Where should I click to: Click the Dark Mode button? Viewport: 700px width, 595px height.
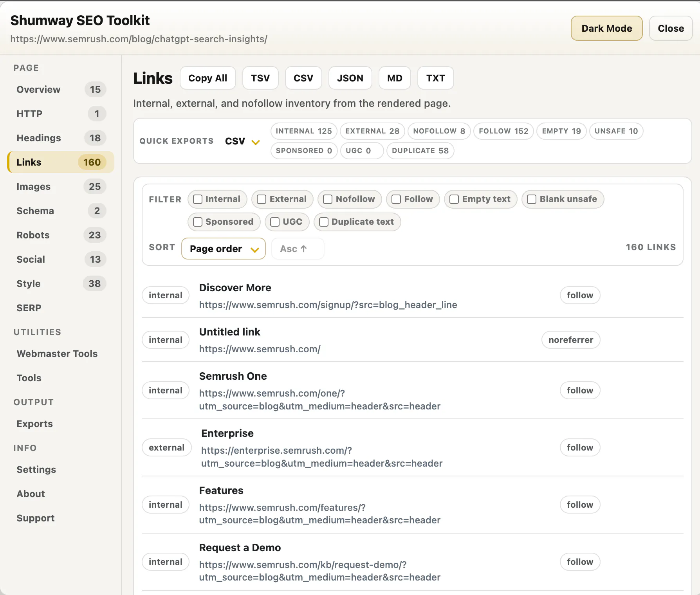pyautogui.click(x=606, y=28)
